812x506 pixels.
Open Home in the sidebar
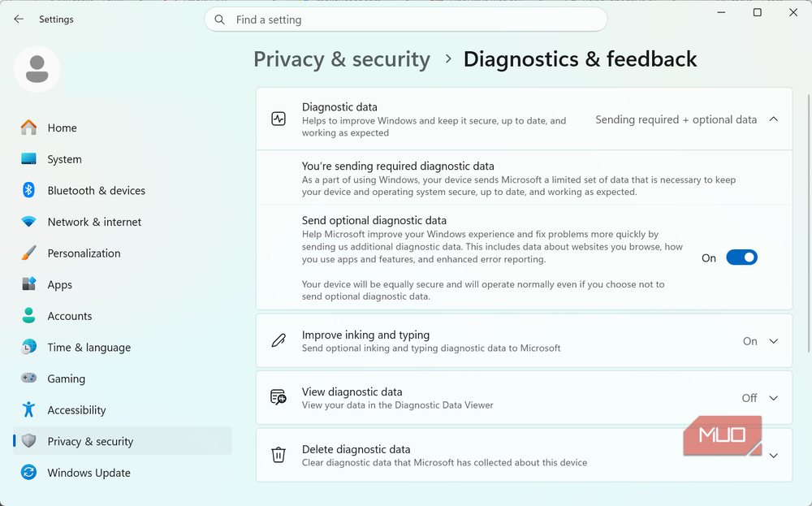(x=123, y=128)
